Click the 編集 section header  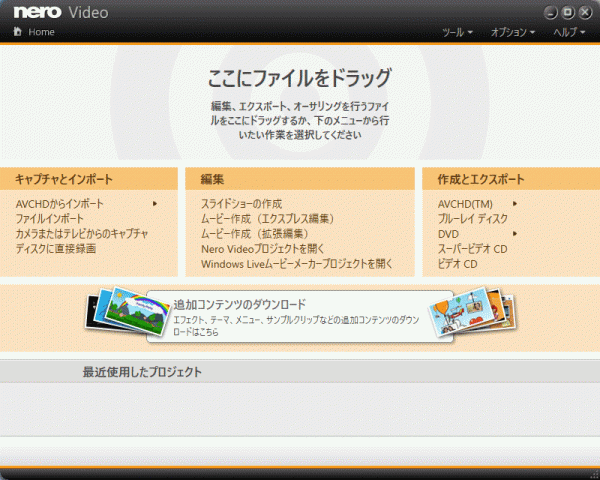300,179
